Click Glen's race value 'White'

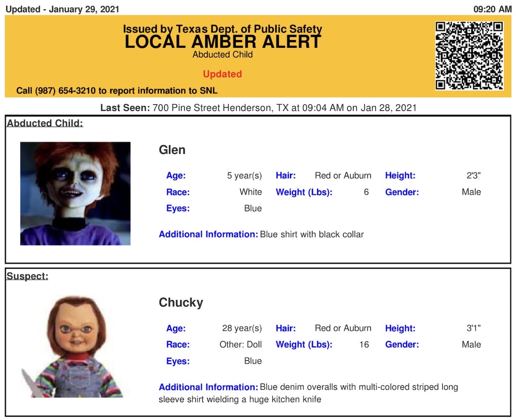point(251,192)
